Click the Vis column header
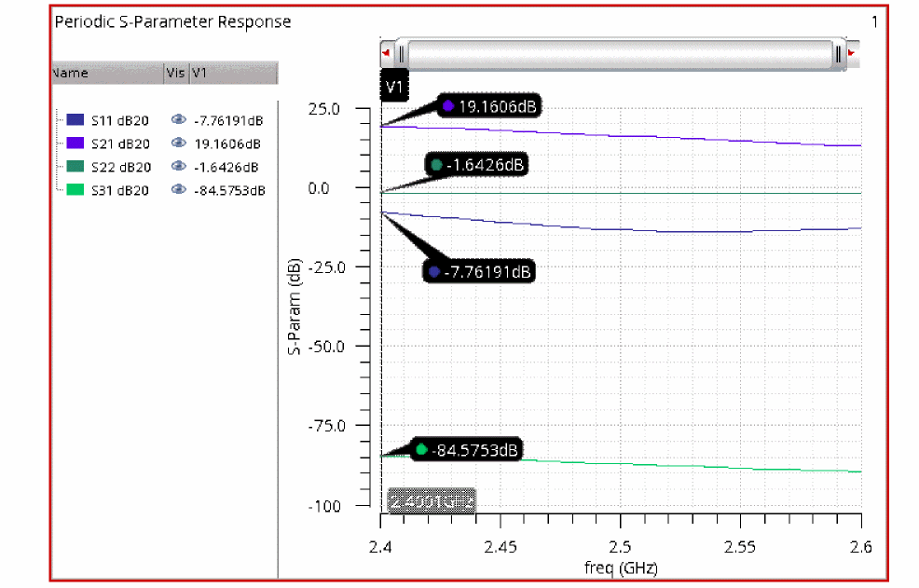 (x=176, y=73)
